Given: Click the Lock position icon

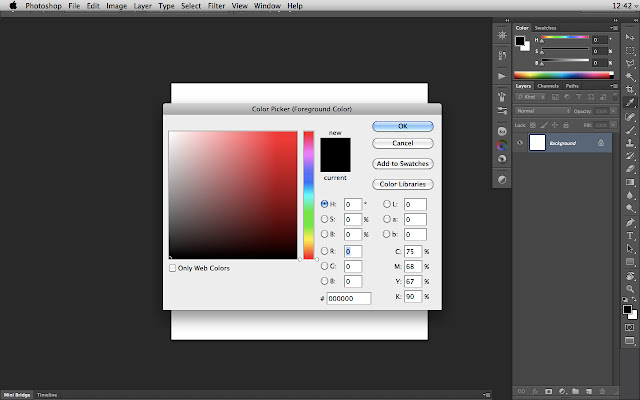Looking at the screenshot, I should [555, 125].
